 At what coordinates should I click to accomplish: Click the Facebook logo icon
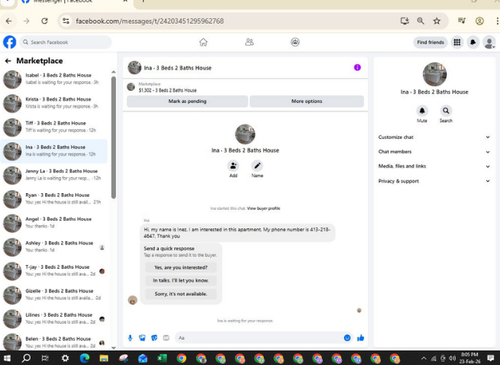point(10,42)
